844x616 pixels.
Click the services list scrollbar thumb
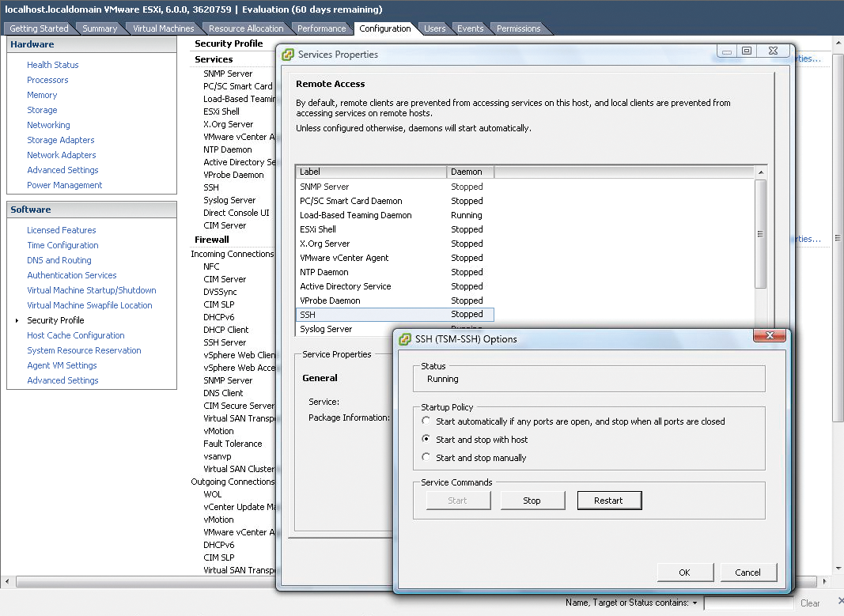tap(761, 234)
